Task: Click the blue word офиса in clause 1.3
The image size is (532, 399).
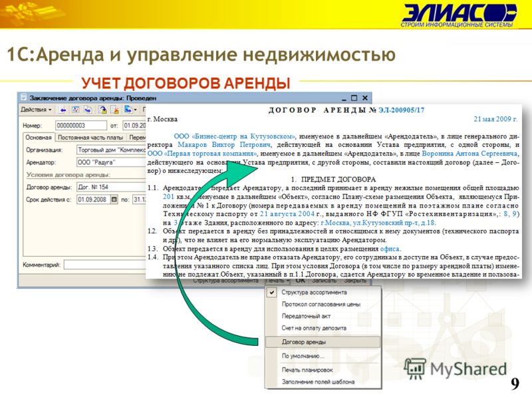Action: point(390,249)
